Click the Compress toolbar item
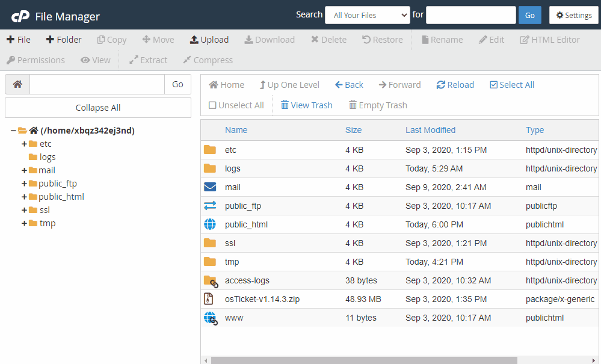This screenshot has height=364, width=601. point(208,60)
